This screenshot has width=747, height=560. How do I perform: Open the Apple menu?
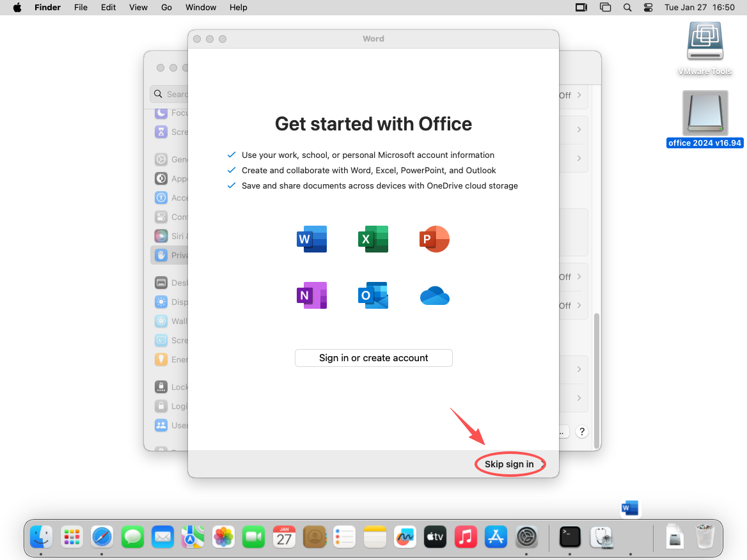coord(17,8)
